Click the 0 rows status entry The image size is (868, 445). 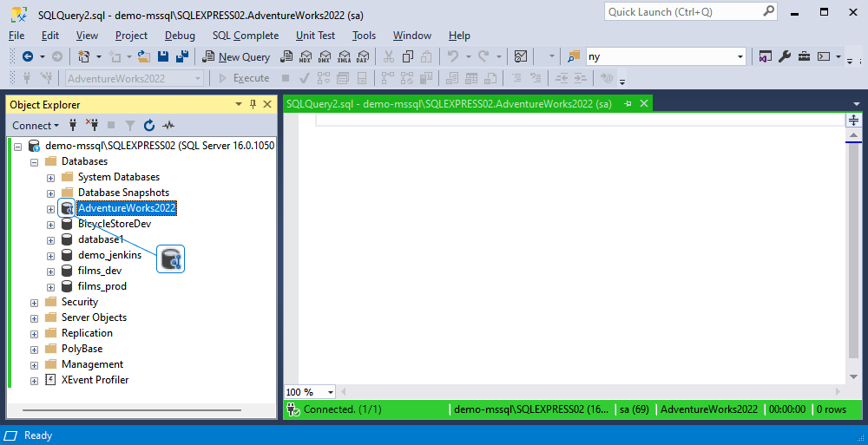[832, 409]
